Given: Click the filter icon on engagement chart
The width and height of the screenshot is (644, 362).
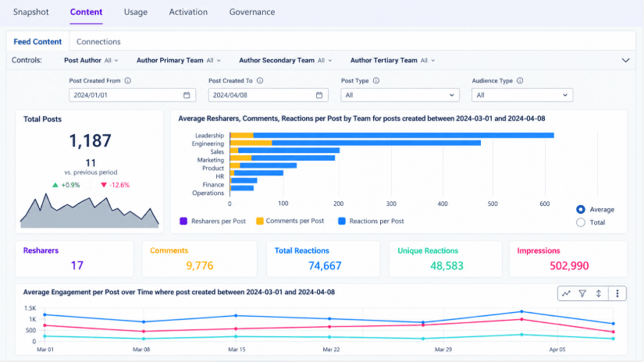Looking at the screenshot, I should pyautogui.click(x=582, y=293).
